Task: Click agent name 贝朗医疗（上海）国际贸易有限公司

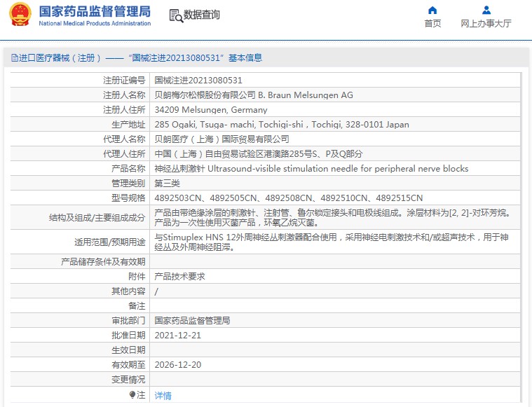Action: (222, 139)
